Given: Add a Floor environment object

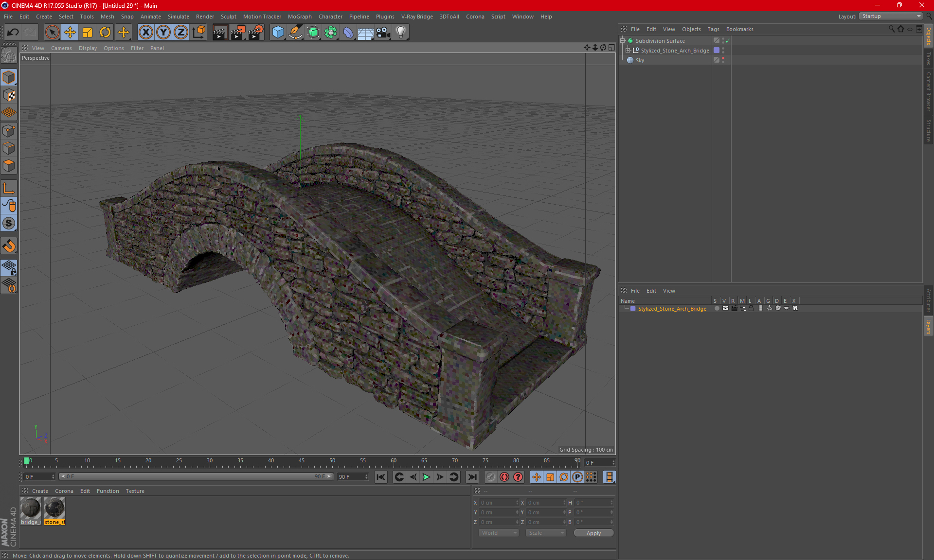Looking at the screenshot, I should point(366,33).
